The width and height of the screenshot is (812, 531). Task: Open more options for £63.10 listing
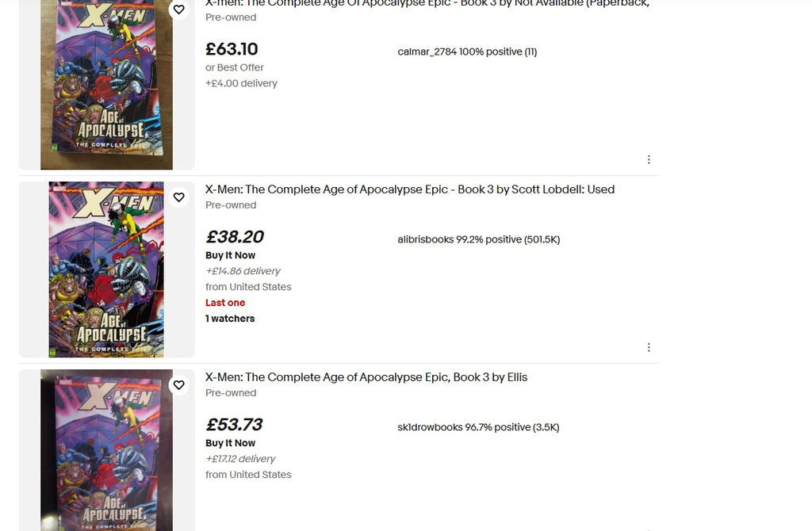[649, 159]
